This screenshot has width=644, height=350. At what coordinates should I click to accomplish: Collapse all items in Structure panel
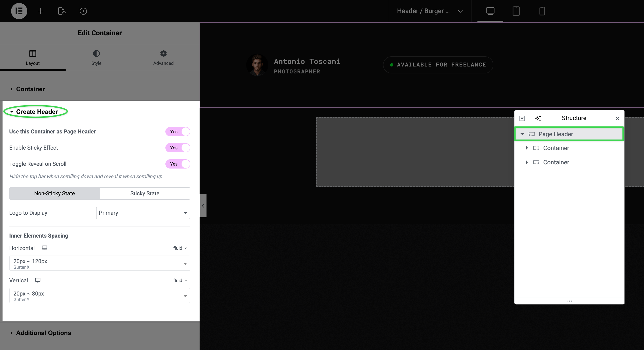(522, 118)
